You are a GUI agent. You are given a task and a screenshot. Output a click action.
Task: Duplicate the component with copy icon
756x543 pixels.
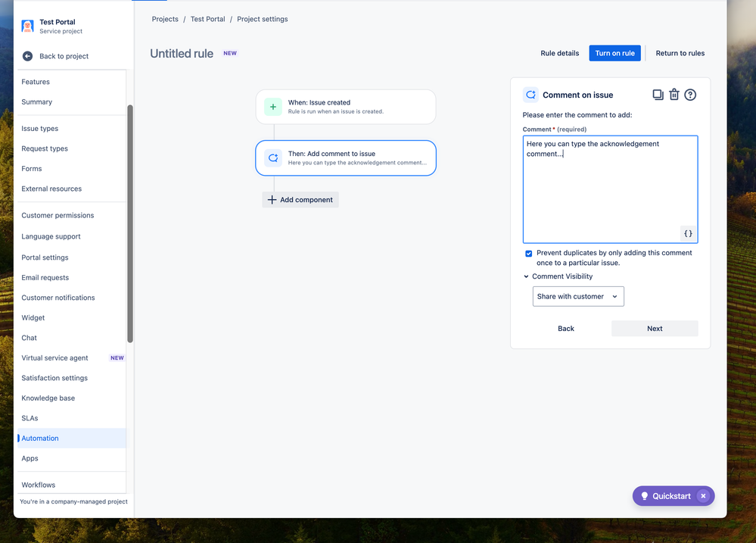(x=658, y=95)
